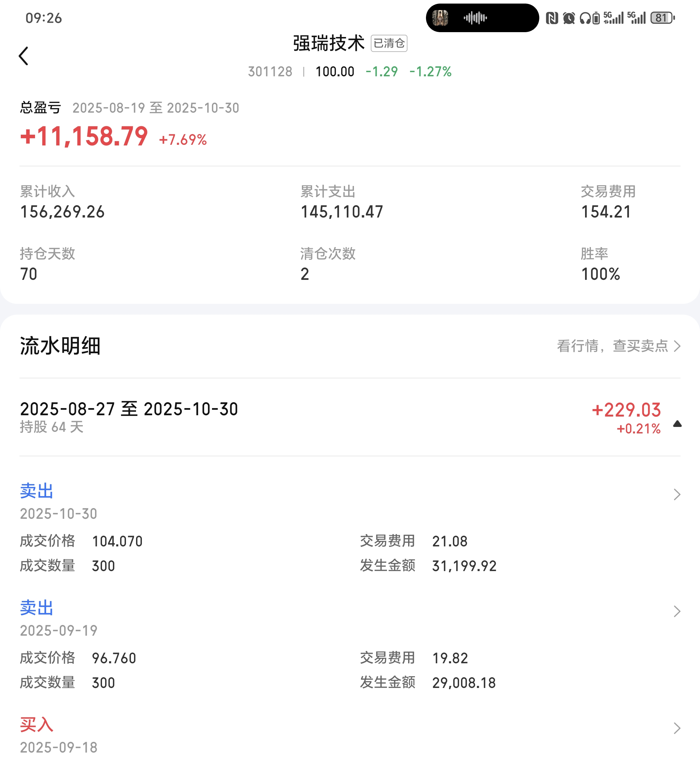Open the 2025-10-30 sell record chevron
The width and height of the screenshot is (700, 761).
click(677, 494)
